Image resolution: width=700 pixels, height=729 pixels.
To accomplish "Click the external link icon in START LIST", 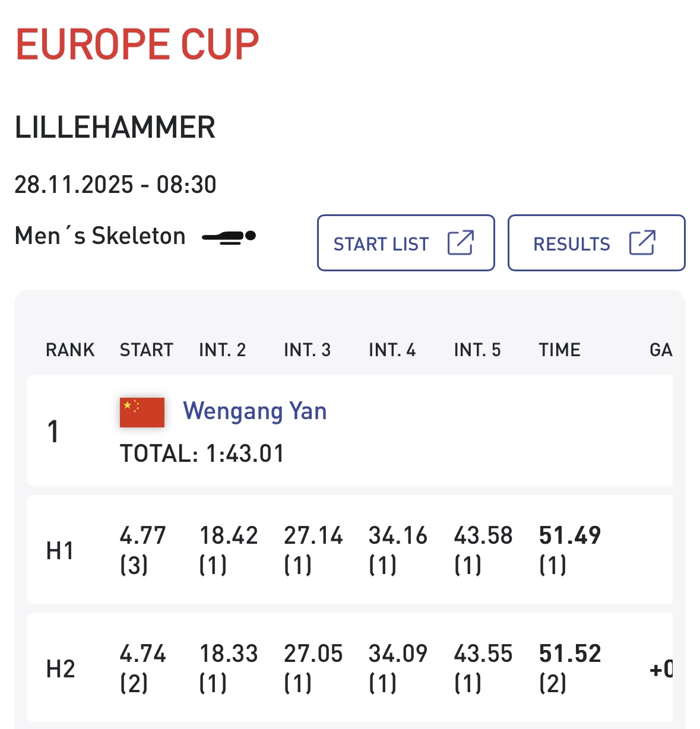I will (460, 243).
